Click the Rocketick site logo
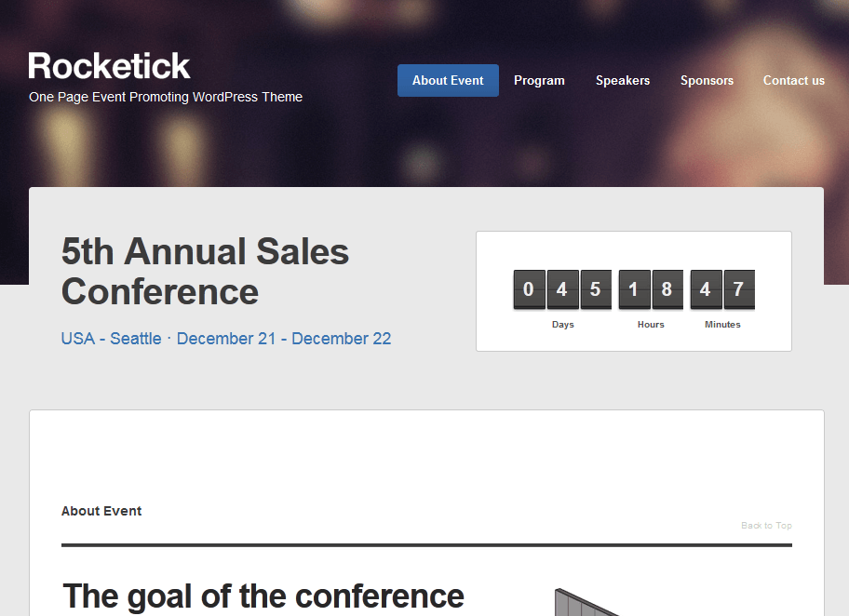Viewport: 849px width, 616px height. click(x=109, y=66)
